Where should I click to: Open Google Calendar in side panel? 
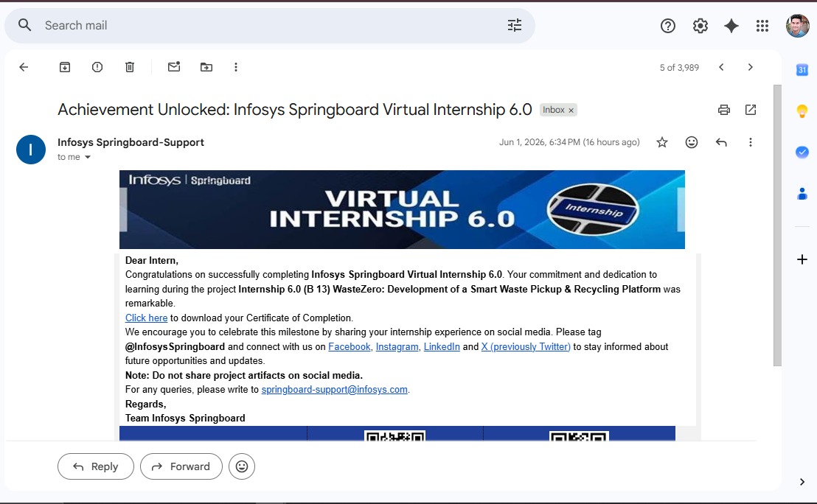(802, 70)
